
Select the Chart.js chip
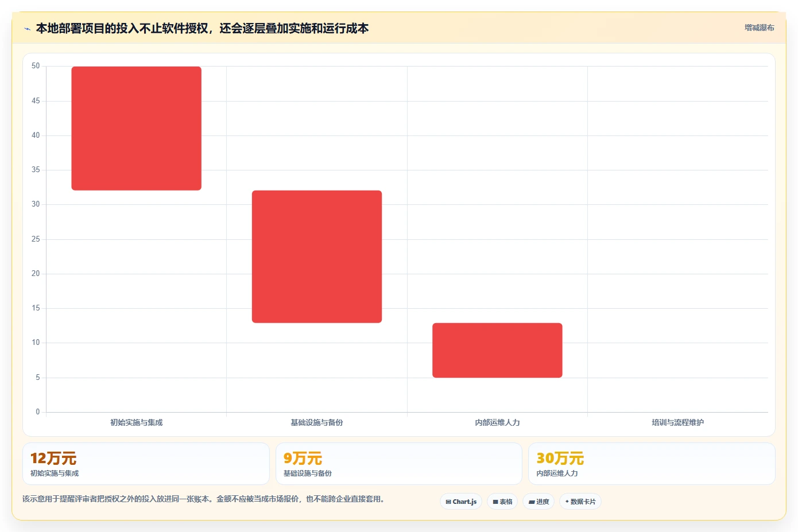click(x=461, y=502)
